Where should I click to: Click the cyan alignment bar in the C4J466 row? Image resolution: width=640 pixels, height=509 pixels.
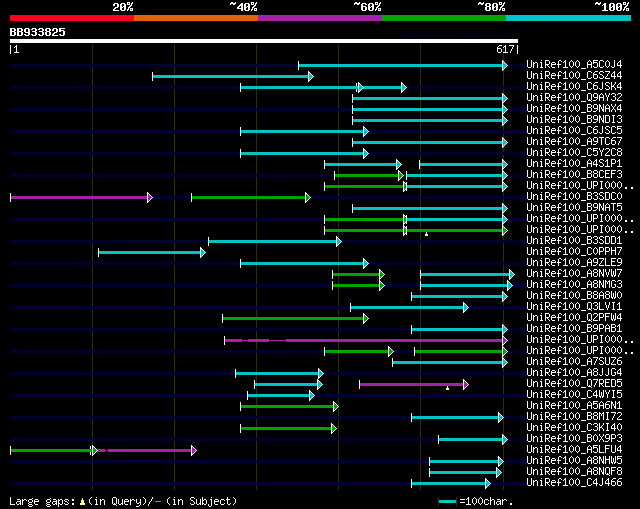(x=451, y=484)
